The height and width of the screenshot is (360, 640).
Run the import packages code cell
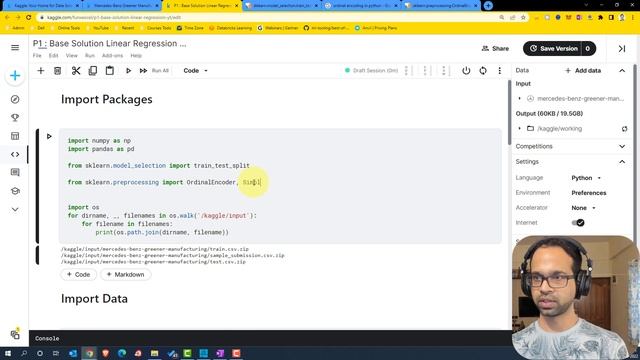(x=49, y=136)
